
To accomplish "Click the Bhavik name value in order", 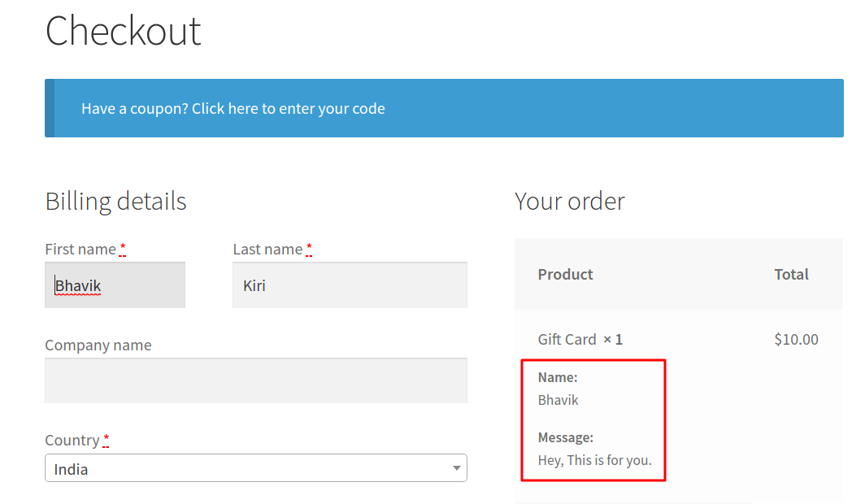I will click(x=559, y=400).
